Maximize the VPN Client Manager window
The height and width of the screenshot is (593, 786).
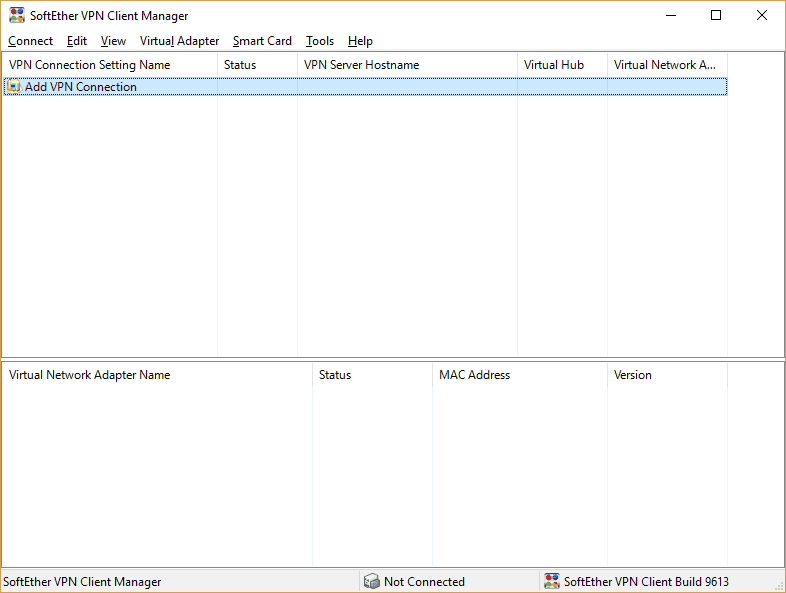[x=716, y=16]
